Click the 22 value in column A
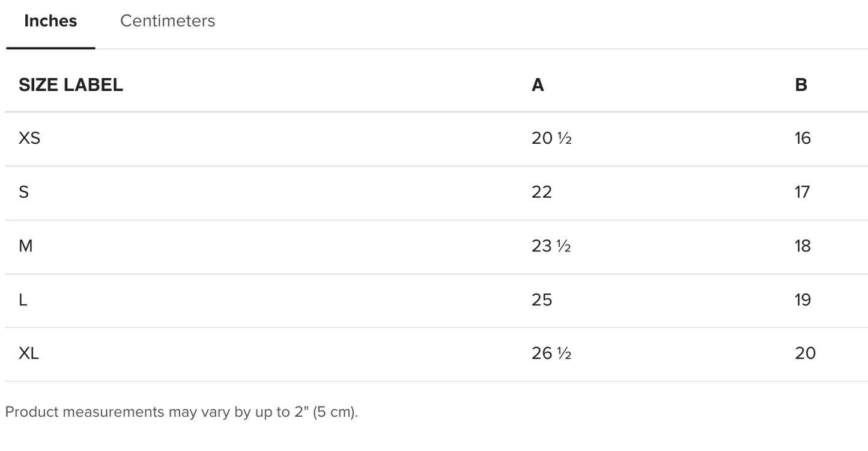This screenshot has width=868, height=451. [541, 192]
